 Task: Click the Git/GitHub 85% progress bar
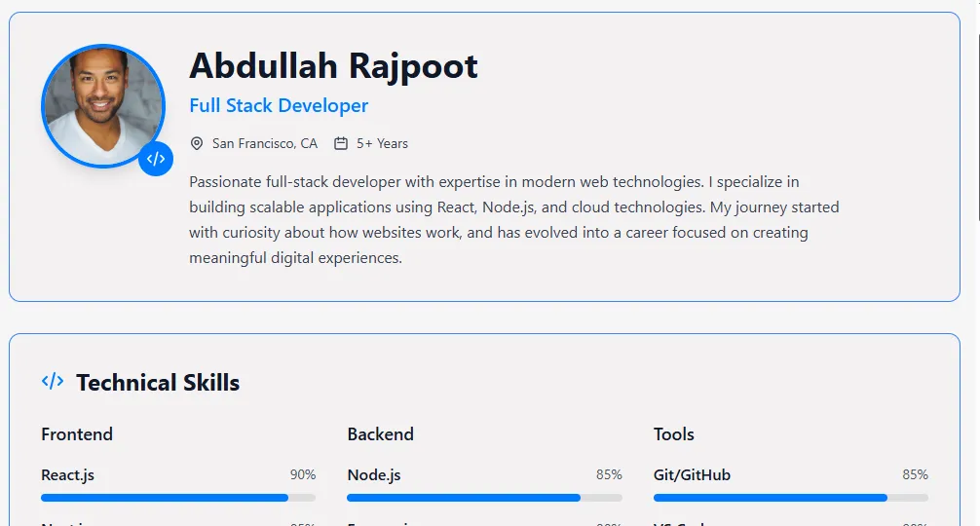pos(790,498)
